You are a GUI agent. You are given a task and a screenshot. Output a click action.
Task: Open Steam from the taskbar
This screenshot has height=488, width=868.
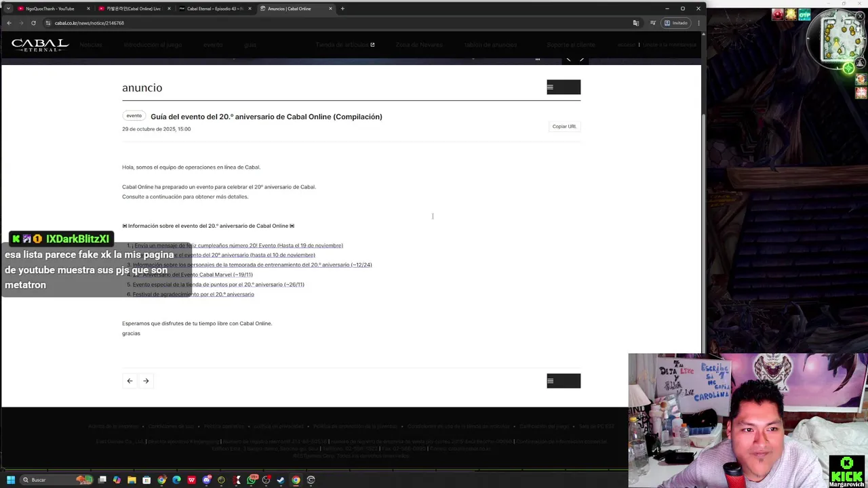pos(281,480)
